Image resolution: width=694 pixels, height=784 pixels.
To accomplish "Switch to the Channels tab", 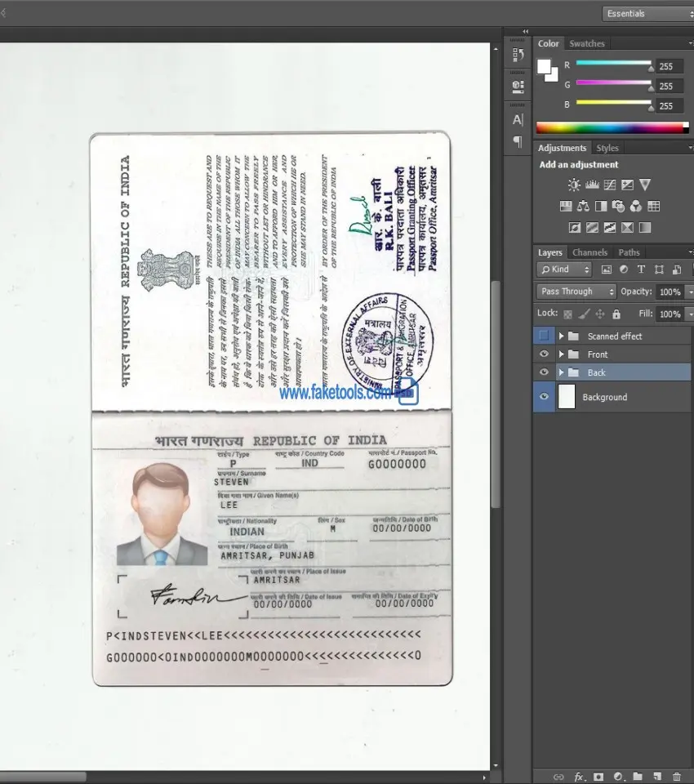I will (x=589, y=252).
